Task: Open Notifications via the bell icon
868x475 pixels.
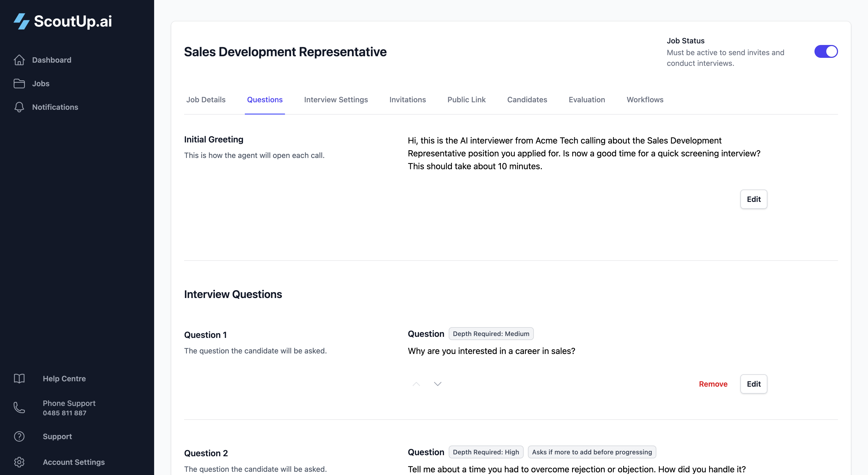Action: (19, 107)
